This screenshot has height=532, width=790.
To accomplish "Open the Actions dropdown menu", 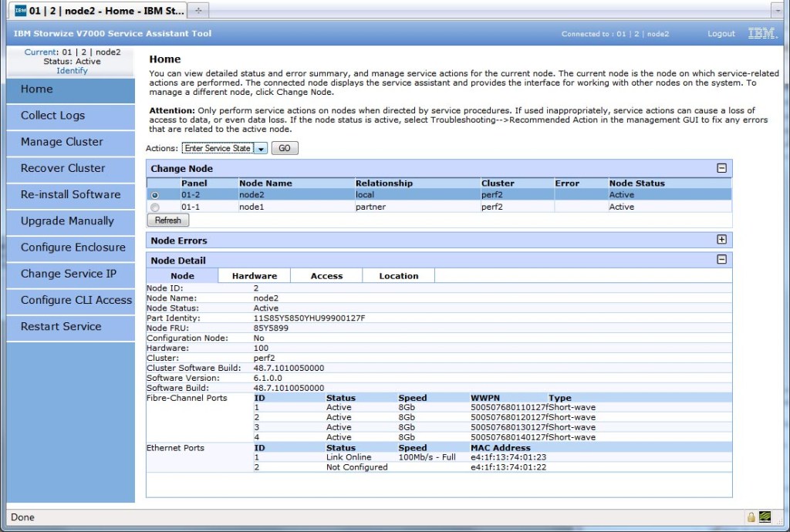I will [261, 148].
